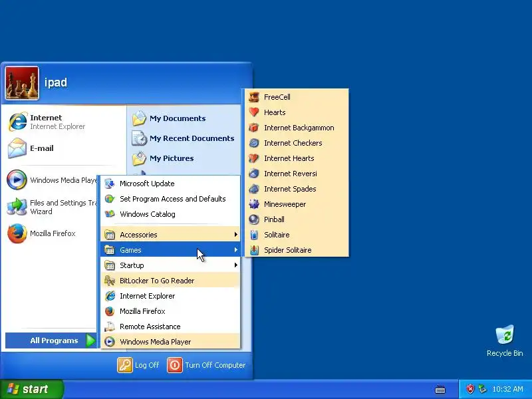The image size is (532, 399).
Task: Click the Log Off button
Action: 138,365
